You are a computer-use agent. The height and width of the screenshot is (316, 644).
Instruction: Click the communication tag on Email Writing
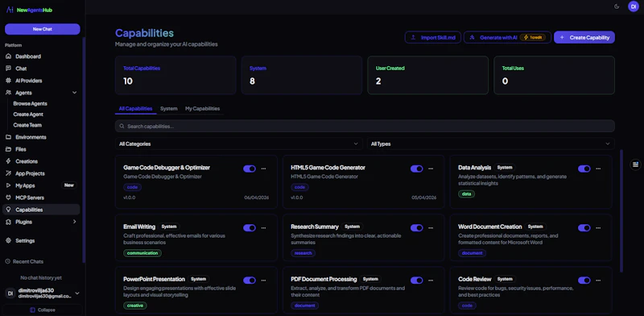point(142,253)
